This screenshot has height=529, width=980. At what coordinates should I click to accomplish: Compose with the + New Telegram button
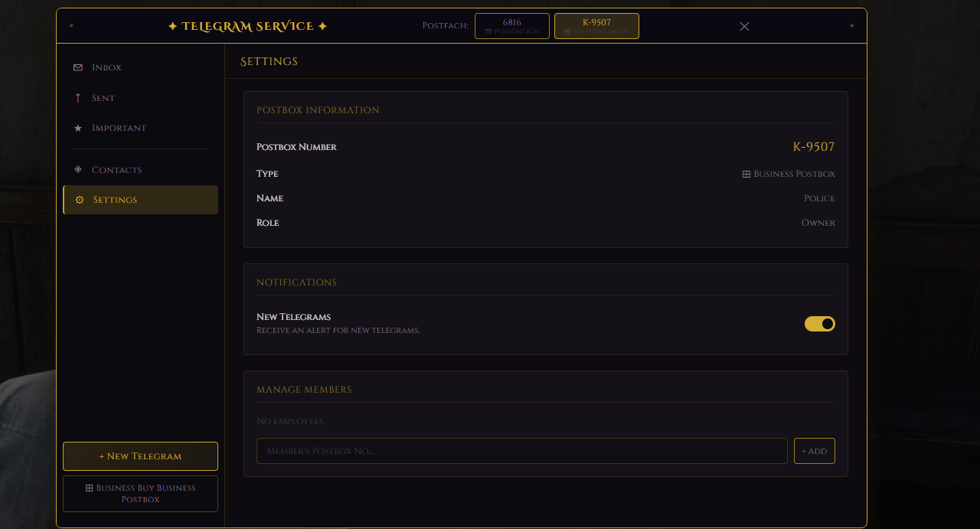coord(140,456)
